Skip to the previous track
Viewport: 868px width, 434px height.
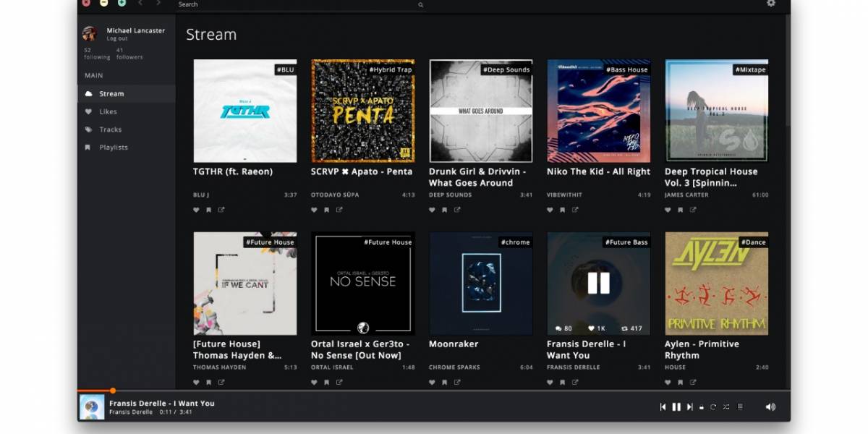[663, 407]
